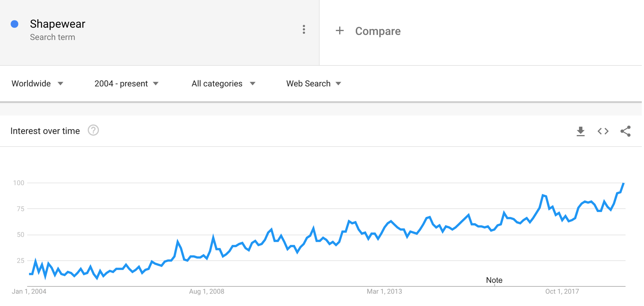Click the Search term subtitle text
The height and width of the screenshot is (306, 644).
coord(52,37)
